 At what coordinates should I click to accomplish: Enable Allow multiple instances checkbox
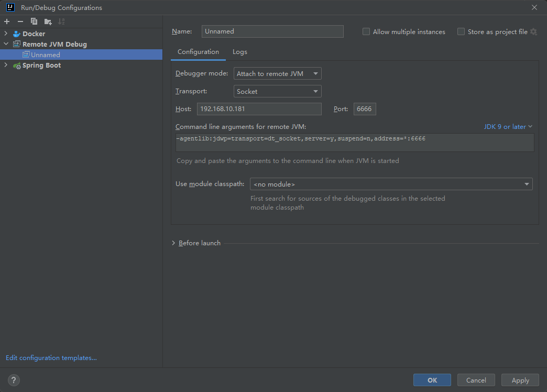pos(366,32)
